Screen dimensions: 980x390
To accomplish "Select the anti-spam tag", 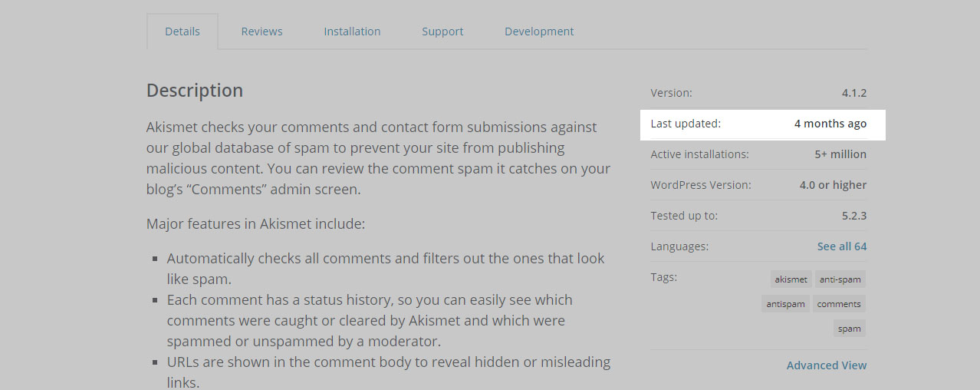I will (x=840, y=279).
